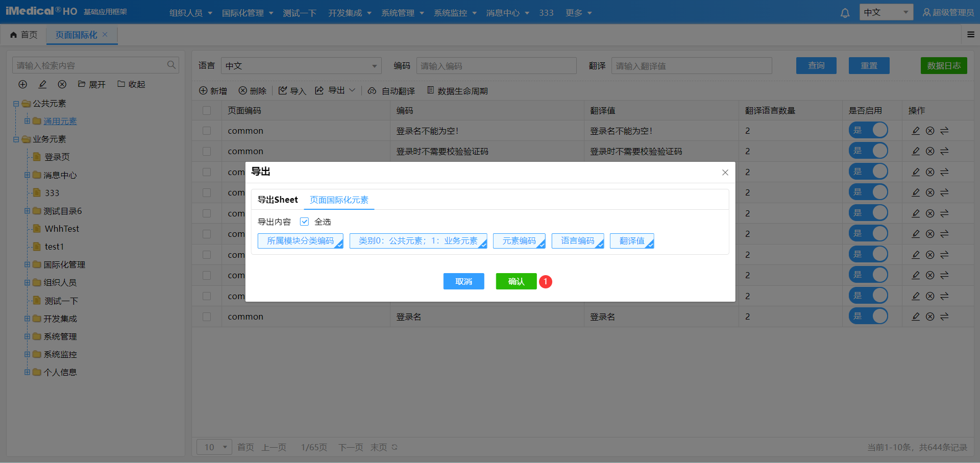Close the 导出 dialog with X

point(725,173)
